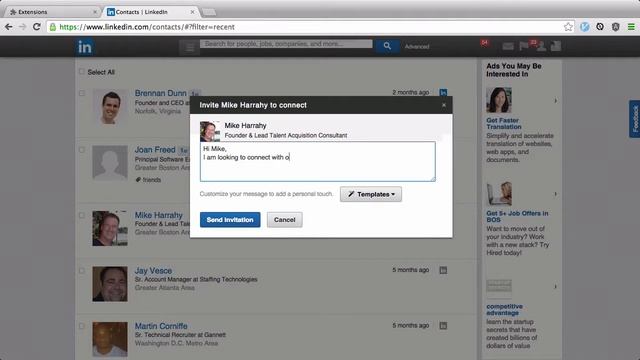
Task: Open Jay Vesce's profile link
Action: [x=153, y=271]
